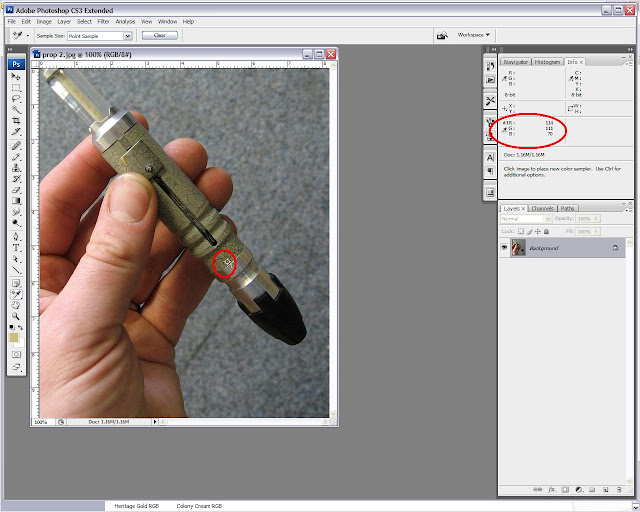Screen dimensions: 640x512
Task: Click Delete layer trash icon
Action: [x=619, y=489]
